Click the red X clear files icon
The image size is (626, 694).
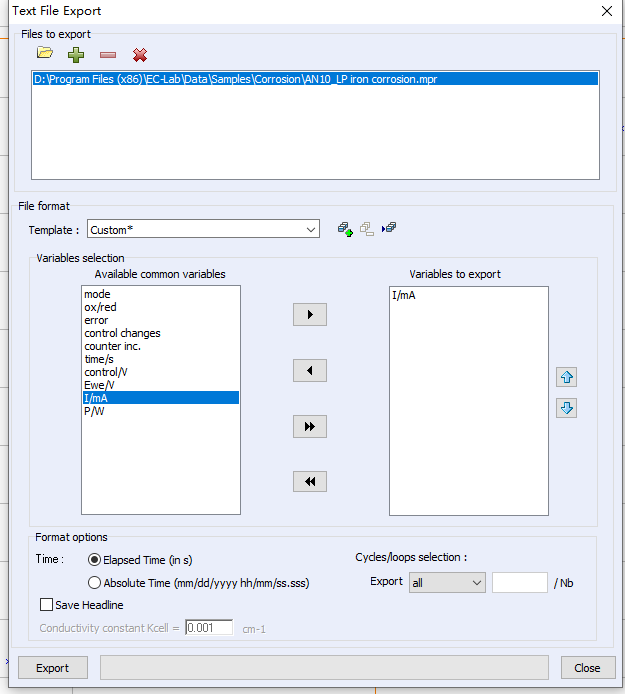pos(140,54)
